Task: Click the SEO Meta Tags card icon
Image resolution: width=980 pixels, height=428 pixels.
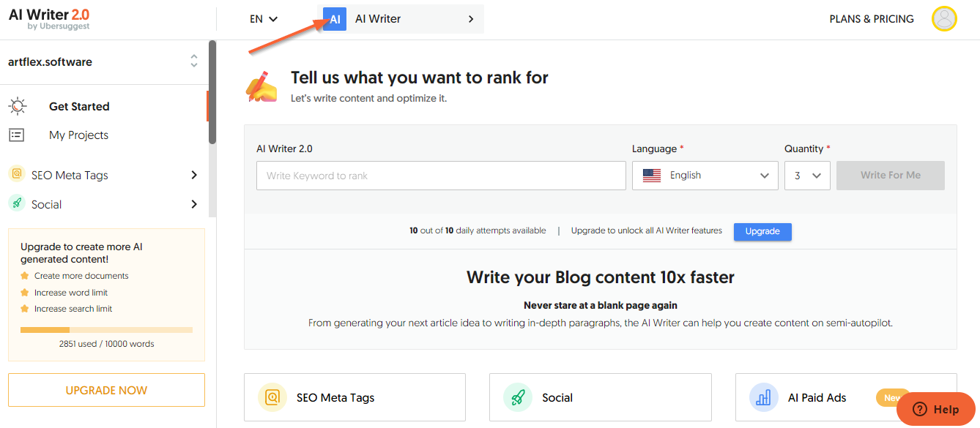Action: click(272, 397)
